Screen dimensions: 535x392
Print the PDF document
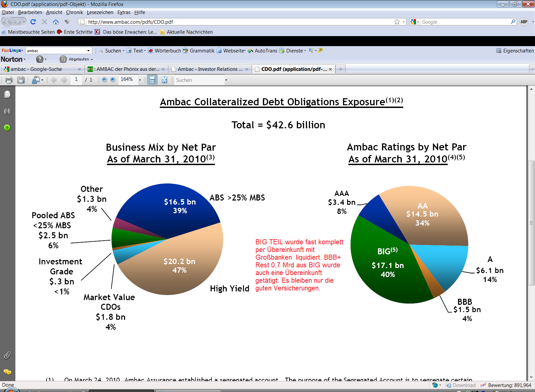point(9,80)
